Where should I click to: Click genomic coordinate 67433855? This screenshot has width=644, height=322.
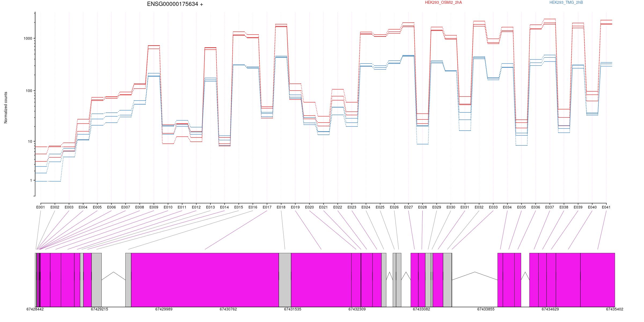(x=486, y=309)
